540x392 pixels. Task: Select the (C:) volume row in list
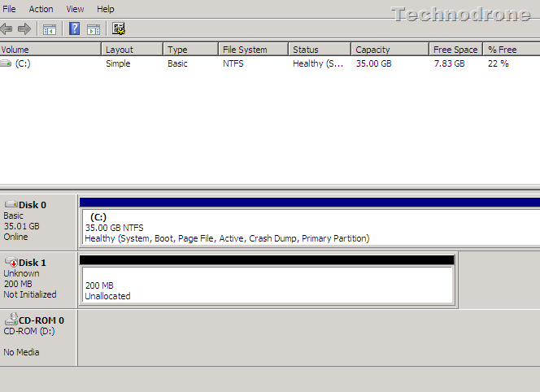[x=270, y=63]
